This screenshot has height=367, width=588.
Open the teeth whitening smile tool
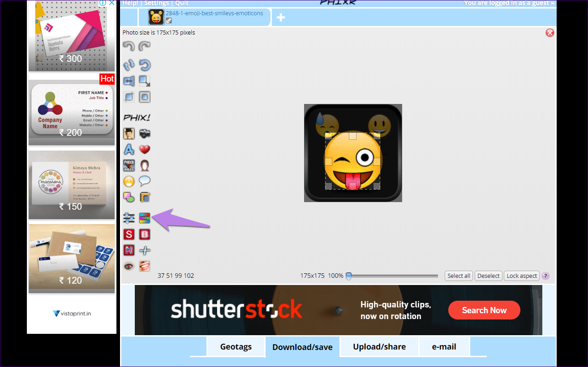point(144,266)
